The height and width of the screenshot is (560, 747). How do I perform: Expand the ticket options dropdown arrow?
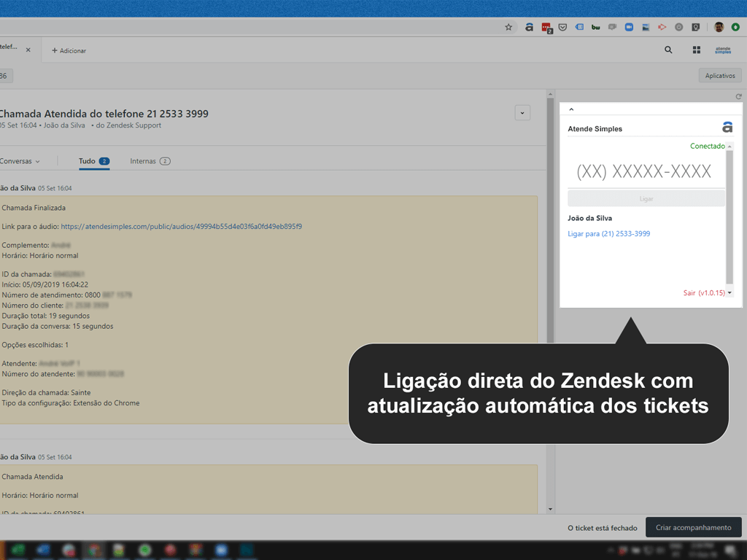[x=522, y=113]
